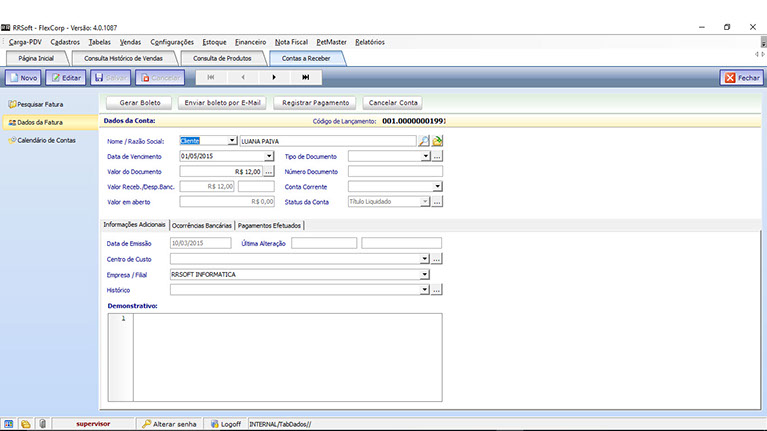Click the search magnifier icon beside LUANA PAIVA
This screenshot has width=767, height=431.
click(424, 141)
